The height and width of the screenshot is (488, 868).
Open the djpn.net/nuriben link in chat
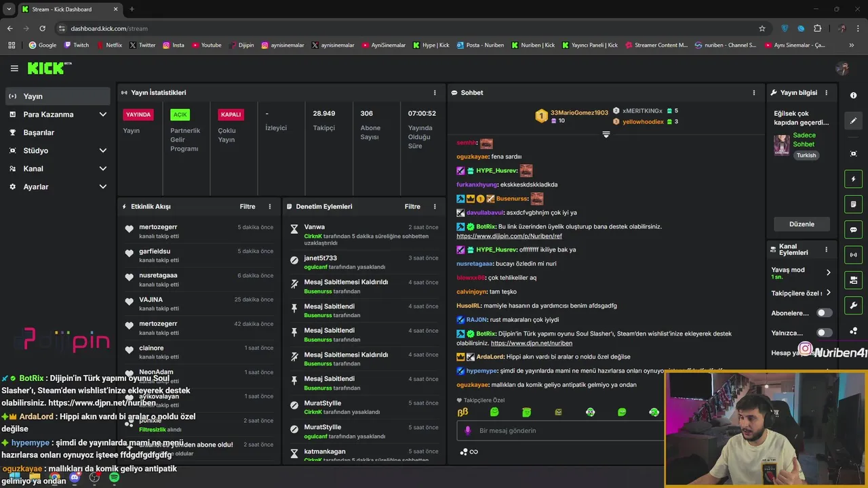click(x=532, y=343)
